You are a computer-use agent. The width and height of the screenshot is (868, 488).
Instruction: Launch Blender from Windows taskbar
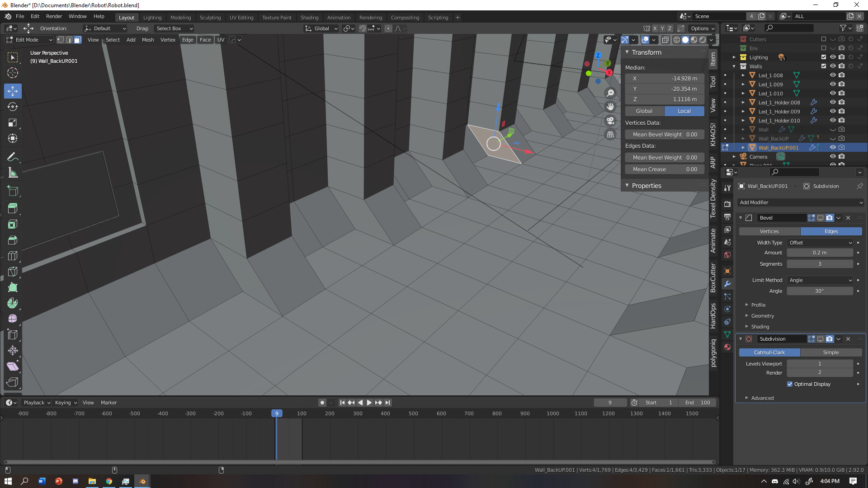pyautogui.click(x=142, y=481)
